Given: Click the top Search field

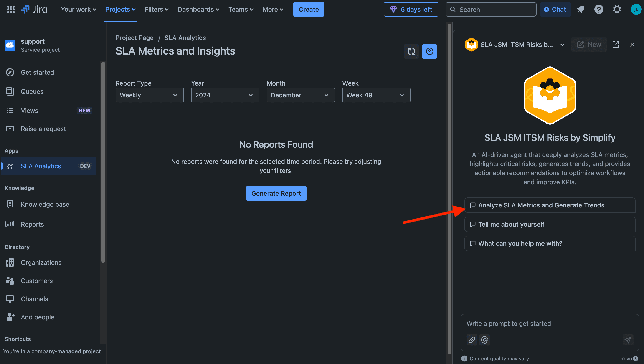Looking at the screenshot, I should tap(491, 10).
